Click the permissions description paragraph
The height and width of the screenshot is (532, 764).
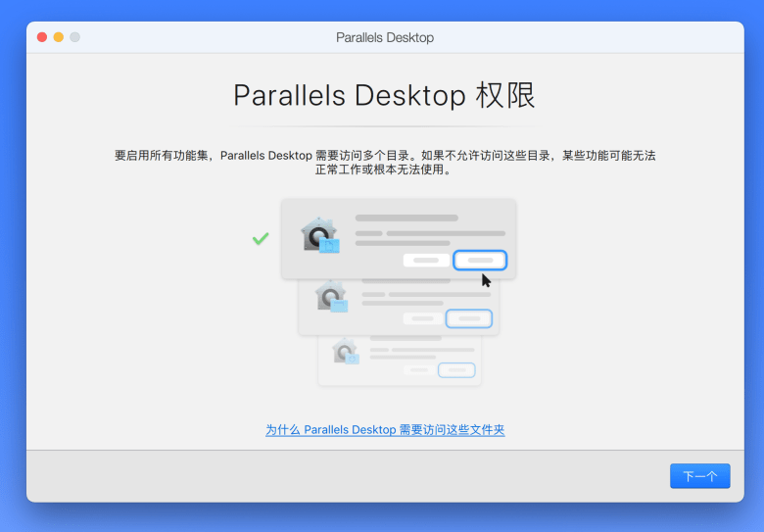coord(385,163)
